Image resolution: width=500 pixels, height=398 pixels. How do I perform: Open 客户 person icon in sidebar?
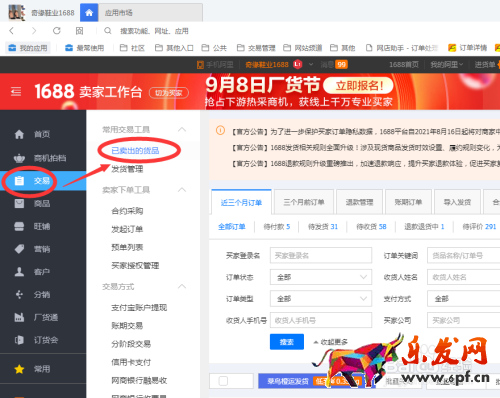pyautogui.click(x=19, y=272)
